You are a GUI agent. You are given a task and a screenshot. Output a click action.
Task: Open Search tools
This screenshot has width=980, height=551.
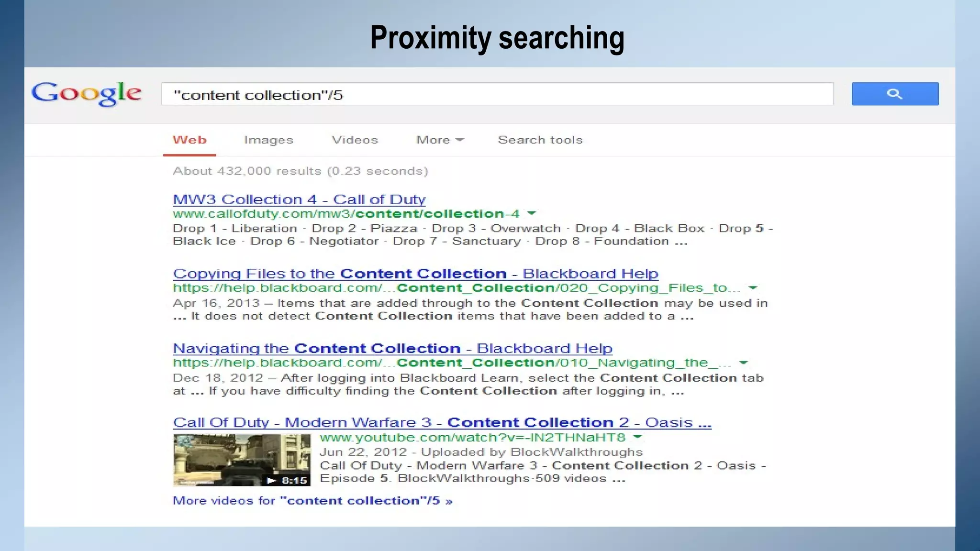pos(540,140)
